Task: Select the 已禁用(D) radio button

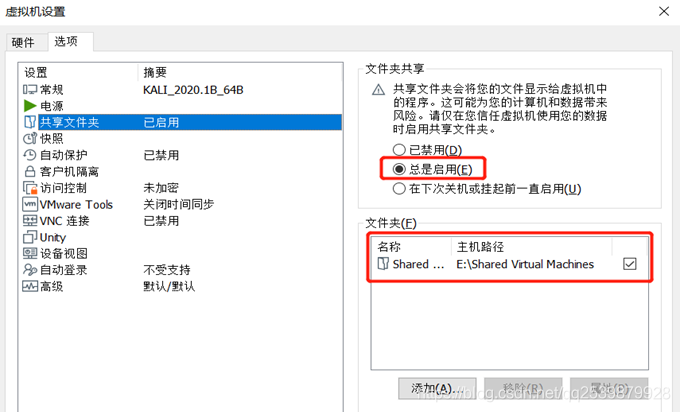Action: point(399,150)
